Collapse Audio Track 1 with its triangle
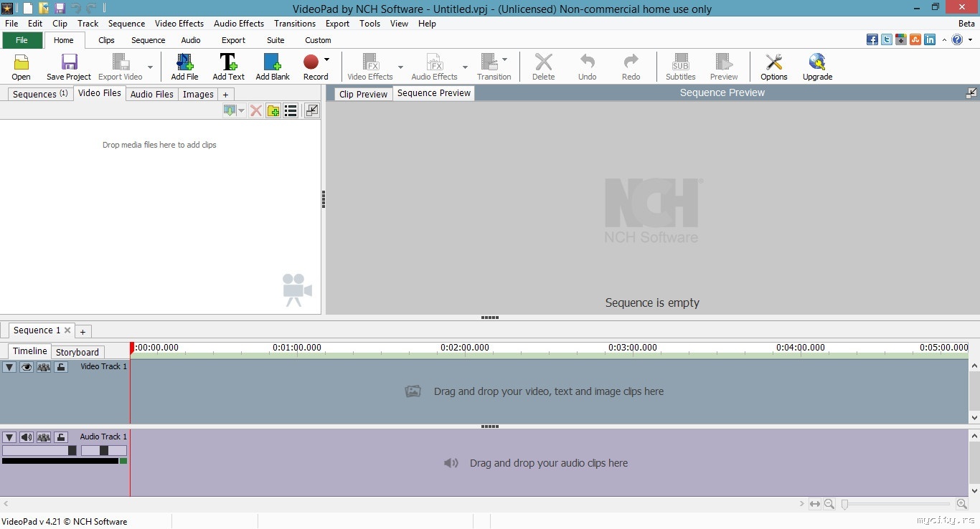Image resolution: width=980 pixels, height=529 pixels. (9, 437)
